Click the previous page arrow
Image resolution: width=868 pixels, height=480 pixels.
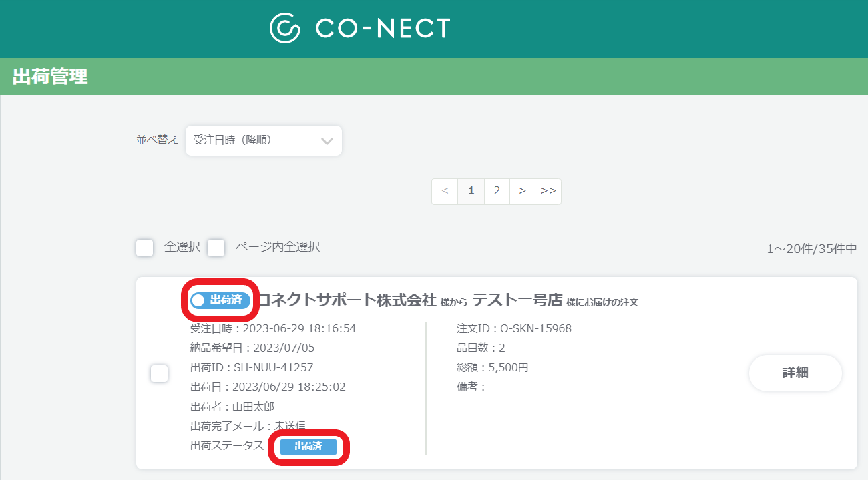(x=445, y=191)
